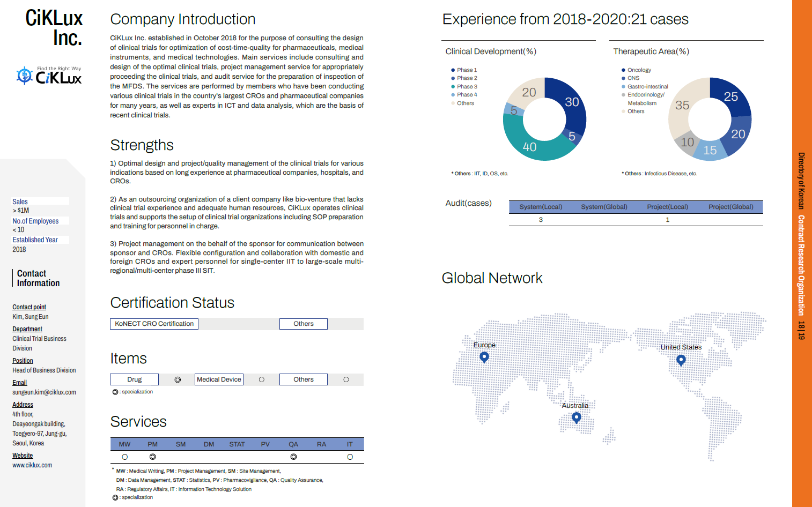Viewport: 812px width, 507px height.
Task: Click the Drug specialization double-circle mark
Action: pyautogui.click(x=178, y=379)
